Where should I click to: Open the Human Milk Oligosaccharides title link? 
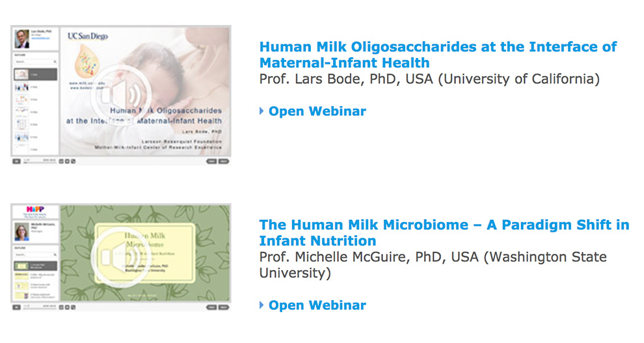tap(438, 55)
